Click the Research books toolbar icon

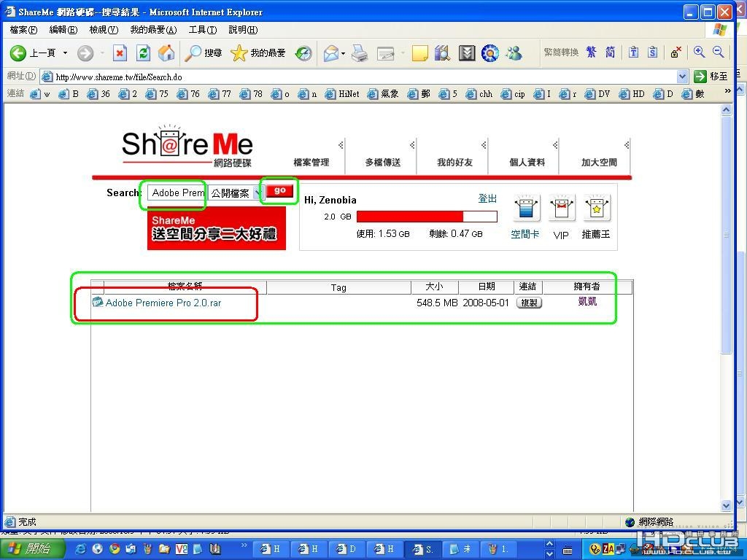[443, 52]
